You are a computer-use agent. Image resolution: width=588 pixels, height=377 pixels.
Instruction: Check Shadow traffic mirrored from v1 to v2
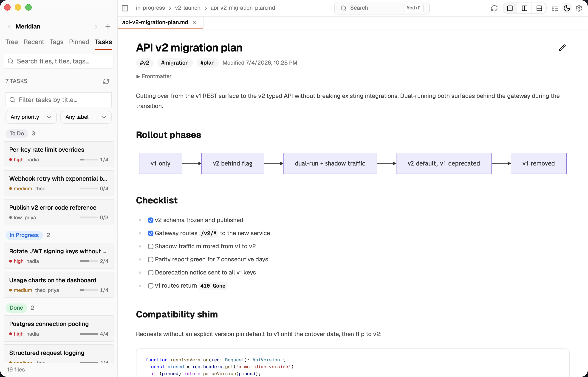click(x=151, y=246)
